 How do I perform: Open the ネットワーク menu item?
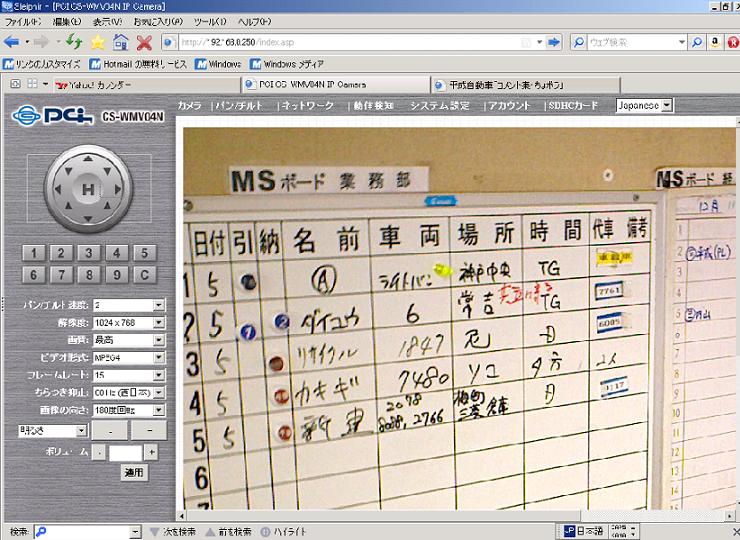click(307, 105)
